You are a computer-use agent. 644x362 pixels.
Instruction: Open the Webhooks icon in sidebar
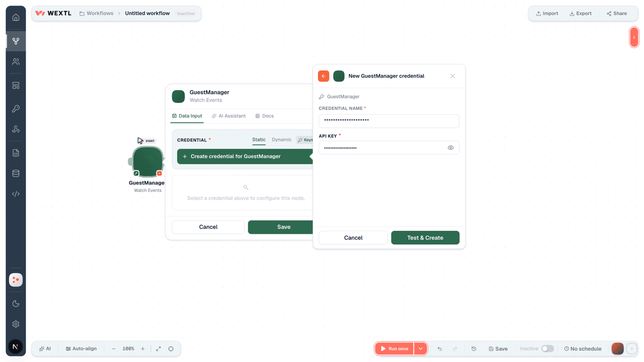pos(16,129)
